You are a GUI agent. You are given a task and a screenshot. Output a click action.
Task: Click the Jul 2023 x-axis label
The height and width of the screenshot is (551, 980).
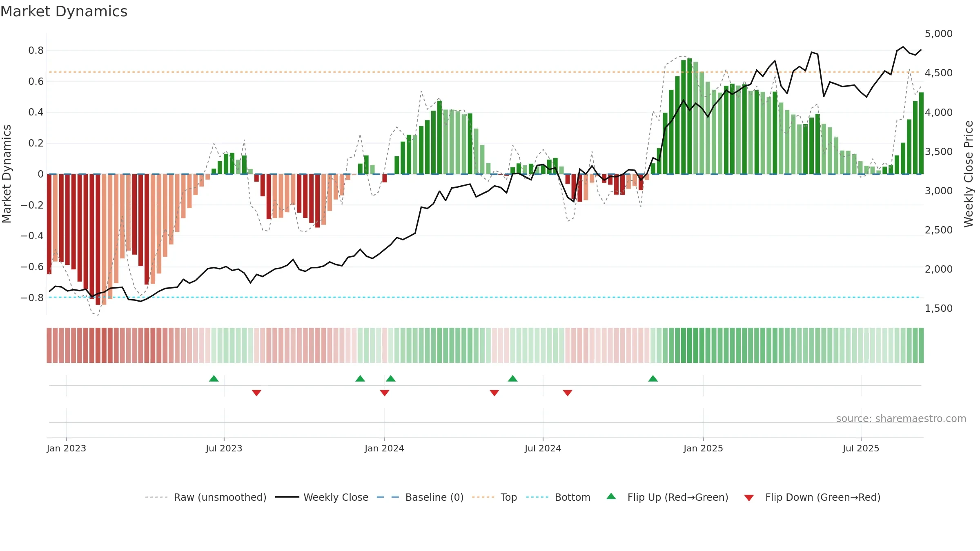[x=224, y=448]
